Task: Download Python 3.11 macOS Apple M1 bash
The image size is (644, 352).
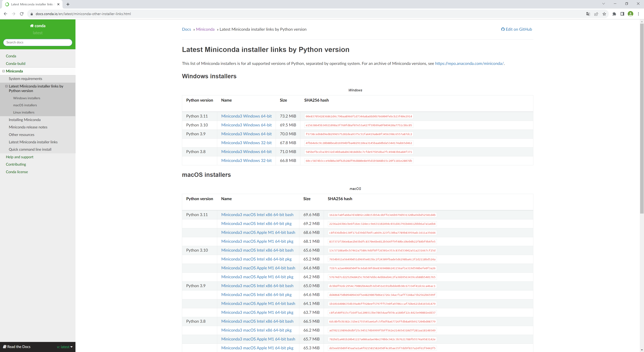Action: (x=258, y=232)
